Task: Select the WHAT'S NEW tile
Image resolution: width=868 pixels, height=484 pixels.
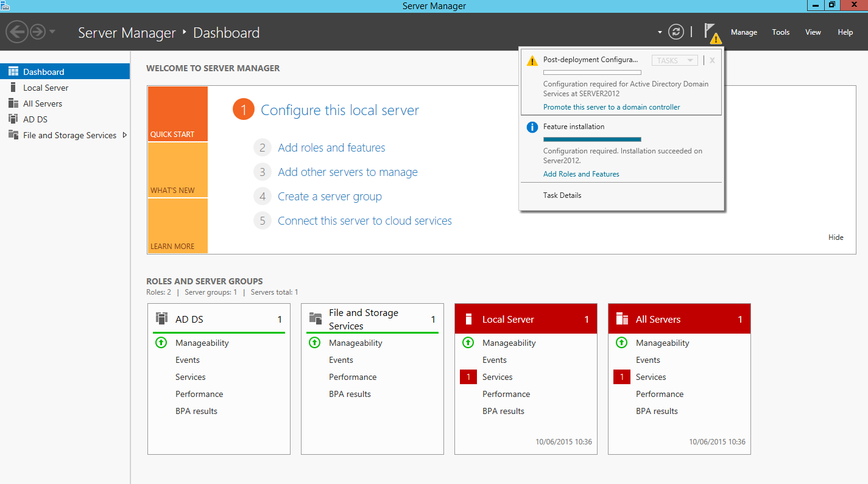Action: pyautogui.click(x=177, y=170)
